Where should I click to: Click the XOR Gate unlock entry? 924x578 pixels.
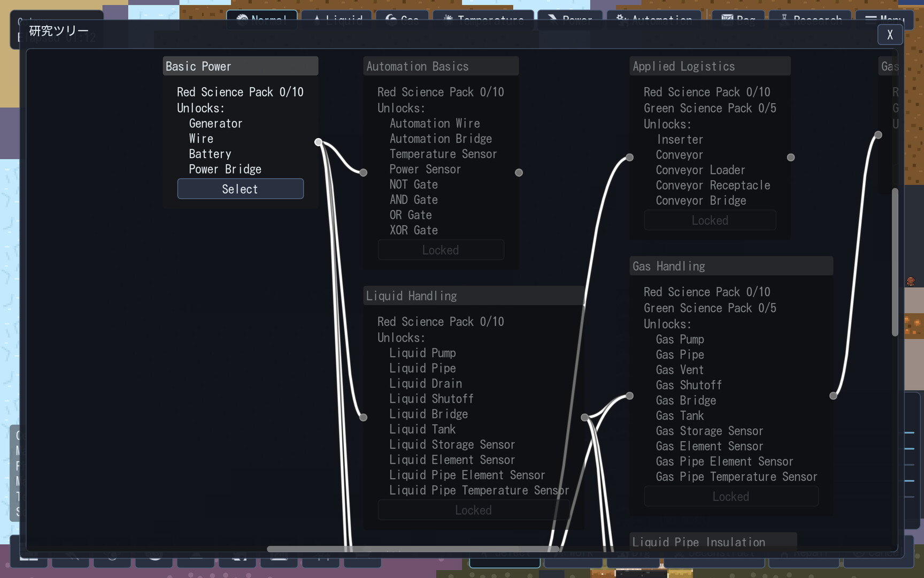click(x=414, y=230)
